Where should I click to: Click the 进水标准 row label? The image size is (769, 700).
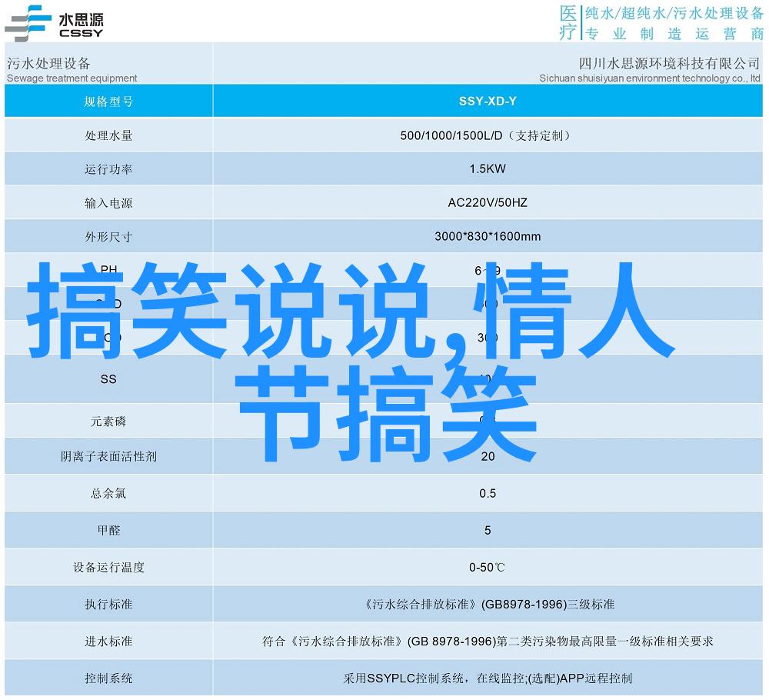click(x=108, y=641)
